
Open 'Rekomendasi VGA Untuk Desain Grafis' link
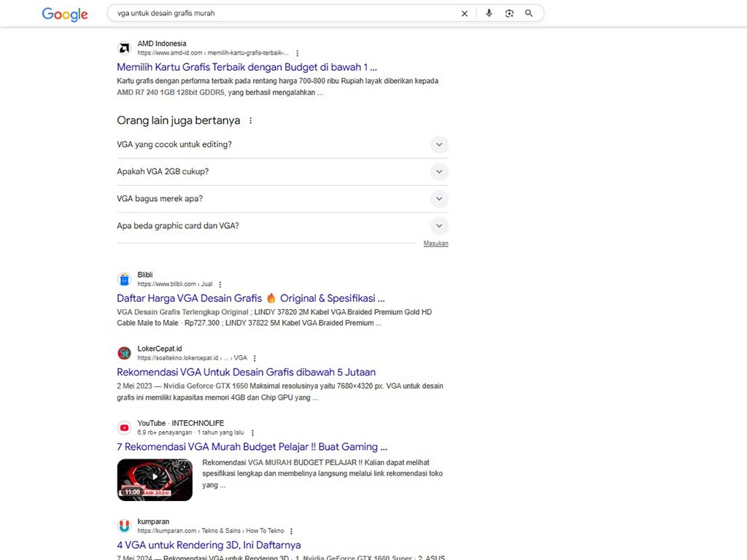[x=246, y=373]
